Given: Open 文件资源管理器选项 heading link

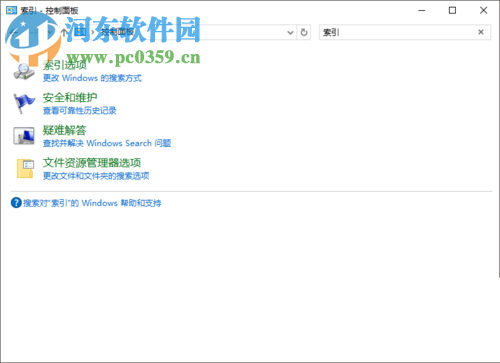Looking at the screenshot, I should click(x=92, y=163).
